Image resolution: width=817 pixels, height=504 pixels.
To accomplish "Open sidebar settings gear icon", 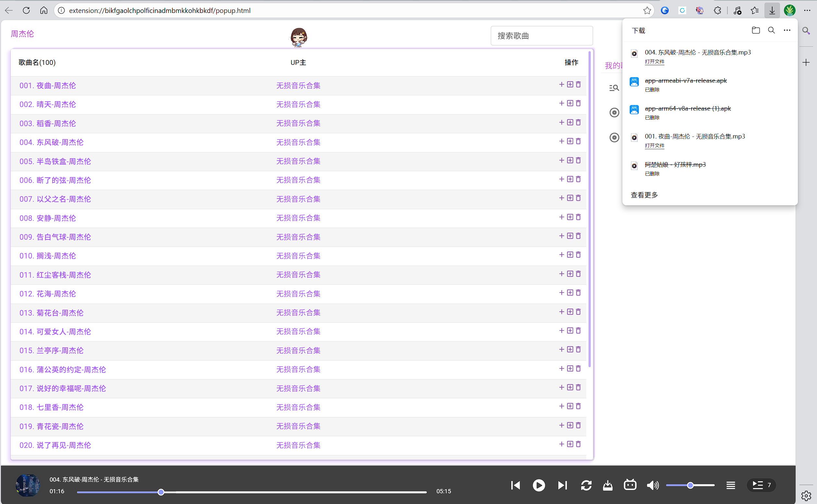I will [806, 496].
